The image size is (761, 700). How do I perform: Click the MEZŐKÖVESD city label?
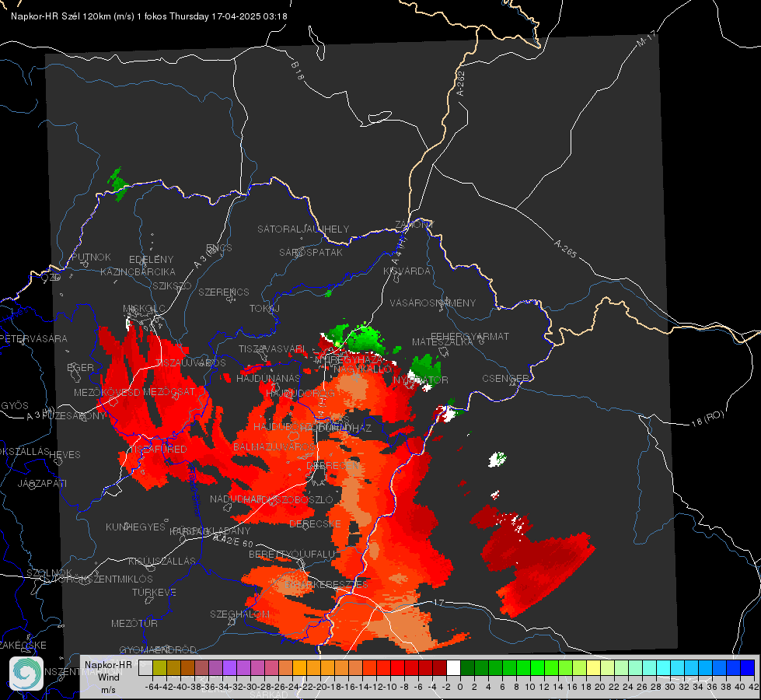[x=107, y=393]
